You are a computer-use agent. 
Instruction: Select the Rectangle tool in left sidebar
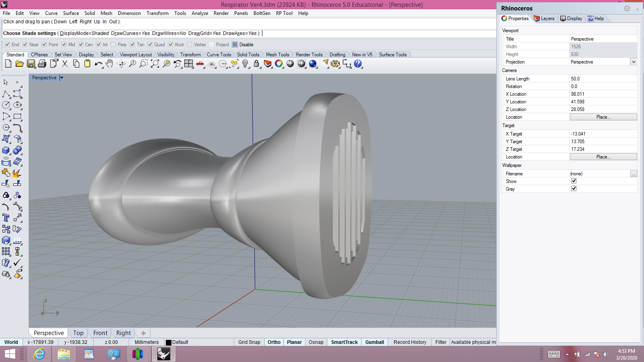click(x=17, y=116)
